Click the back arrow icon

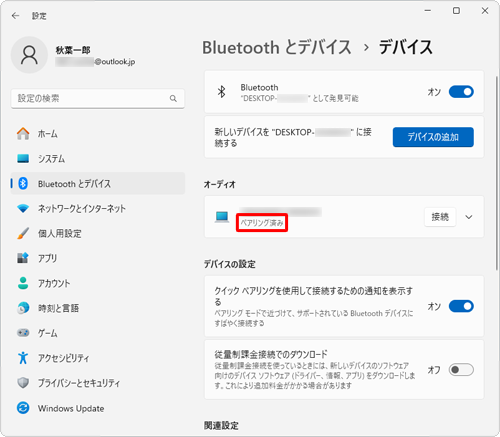tap(15, 16)
